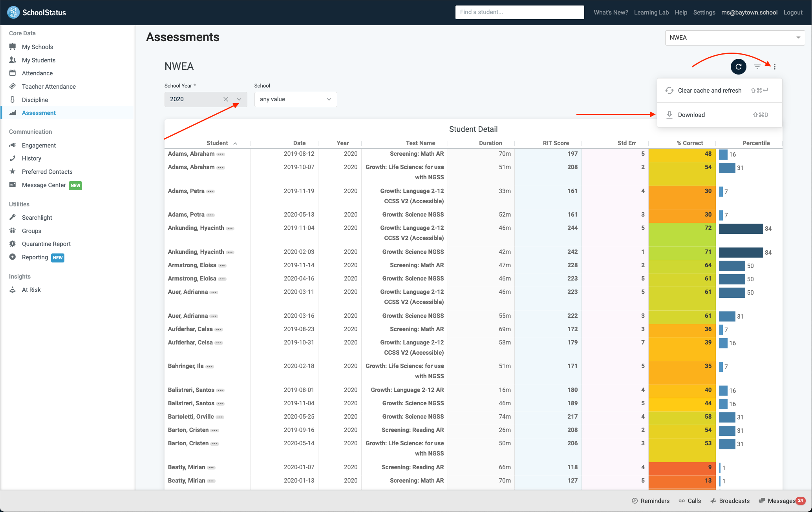Click the Attendance calendar icon

click(13, 73)
